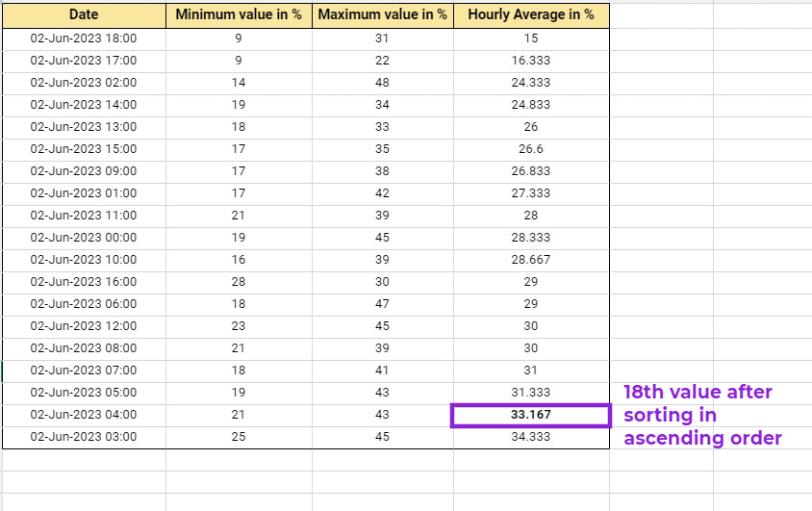The image size is (812, 511).
Task: Click the purple 18th value annotation text
Action: [702, 415]
